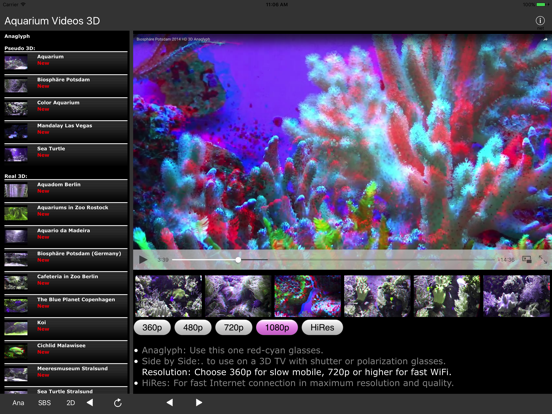The width and height of the screenshot is (552, 414).
Task: Select HiRes resolution
Action: [x=322, y=327]
